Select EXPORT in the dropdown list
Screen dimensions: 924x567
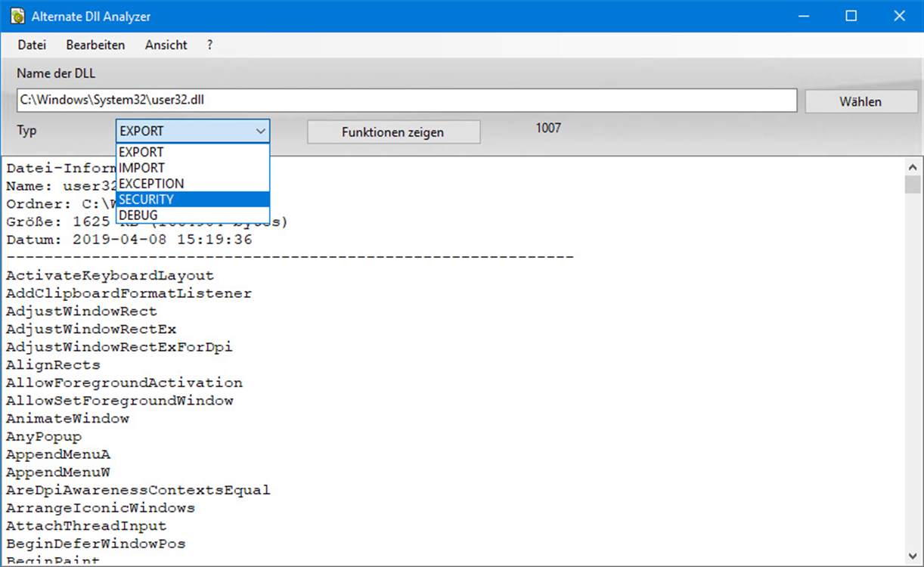pos(193,152)
